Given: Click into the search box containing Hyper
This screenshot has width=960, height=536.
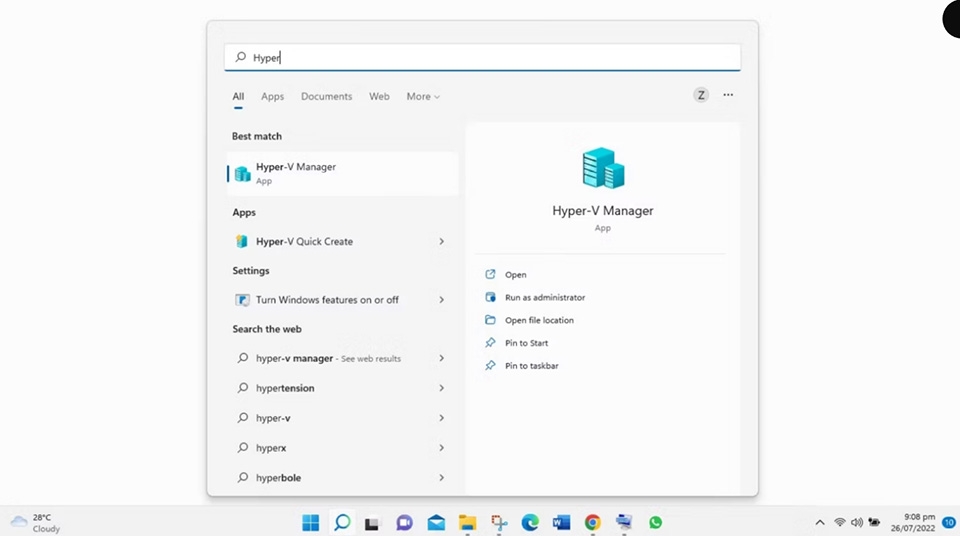Looking at the screenshot, I should (482, 57).
